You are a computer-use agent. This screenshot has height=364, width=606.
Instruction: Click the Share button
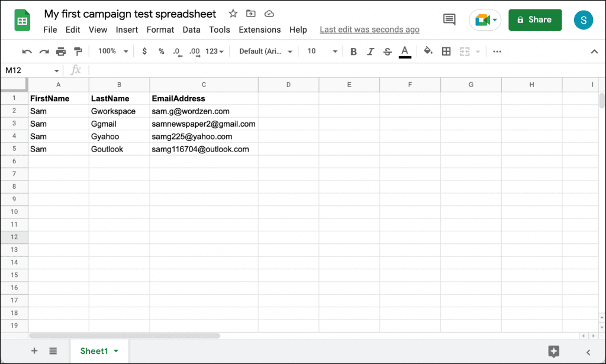(x=535, y=20)
